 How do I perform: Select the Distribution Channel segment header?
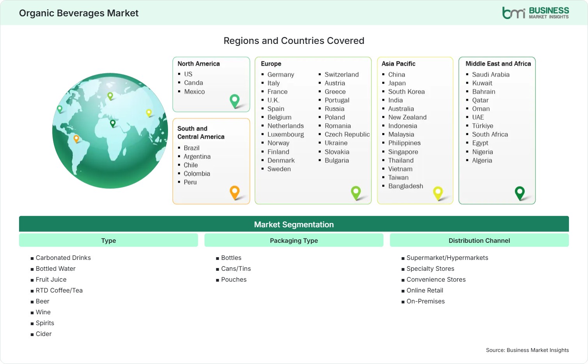[479, 240]
